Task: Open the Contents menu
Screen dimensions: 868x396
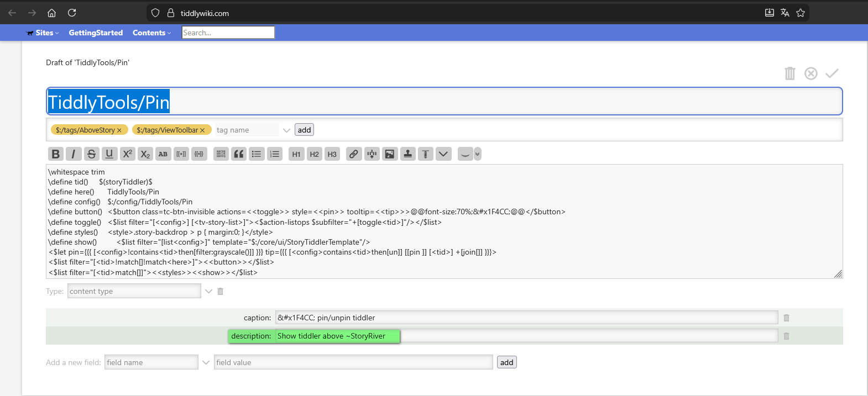Action: click(x=151, y=33)
